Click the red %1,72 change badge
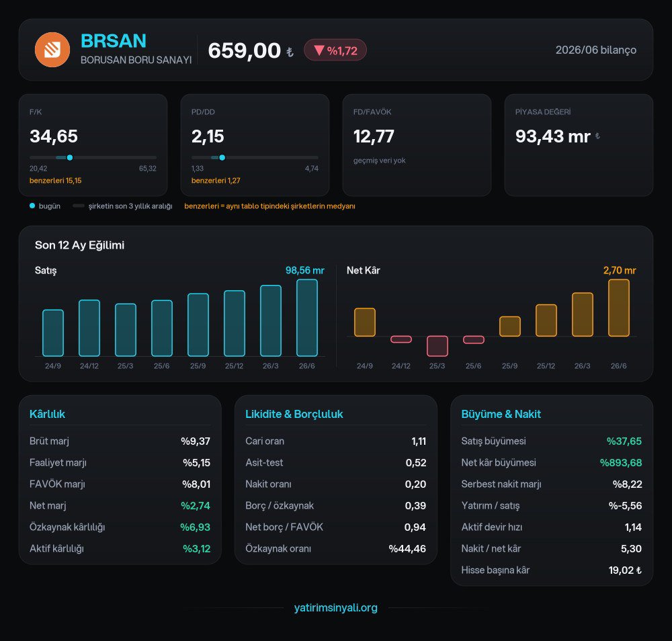Screen dimensions: 672x641 tap(335, 50)
